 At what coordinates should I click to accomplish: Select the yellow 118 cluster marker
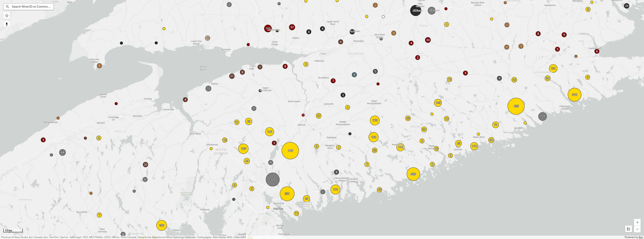400,147
